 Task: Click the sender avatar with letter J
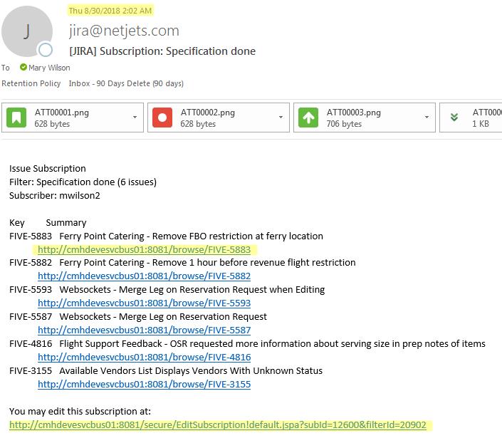(27, 31)
